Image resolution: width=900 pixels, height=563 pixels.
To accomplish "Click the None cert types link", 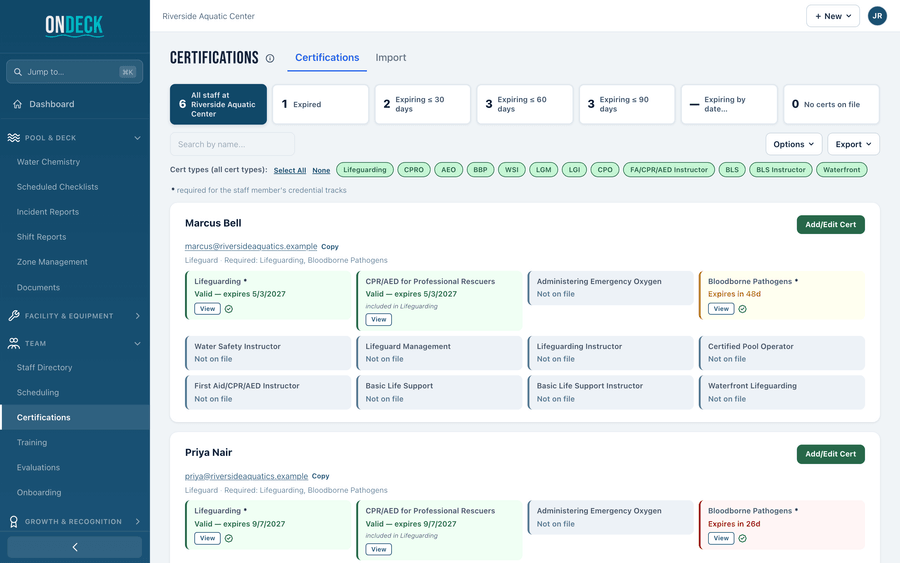I will tap(321, 170).
